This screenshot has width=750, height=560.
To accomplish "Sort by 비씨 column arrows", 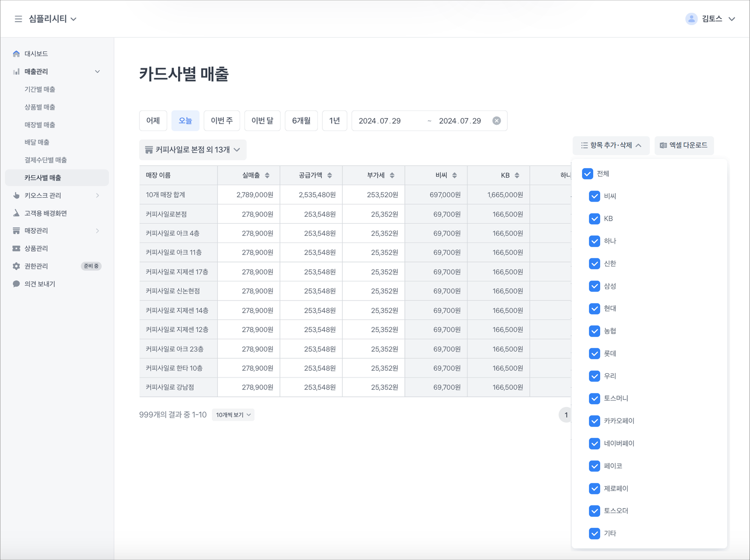I will [454, 175].
